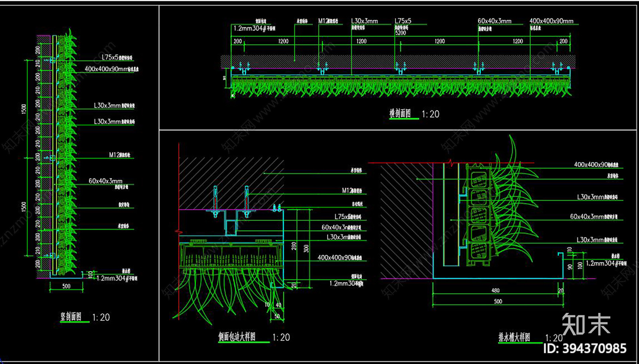This screenshot has width=639, height=364.
Task: Click the 480 dimension in 排水槽大样图
Action: pos(496,290)
